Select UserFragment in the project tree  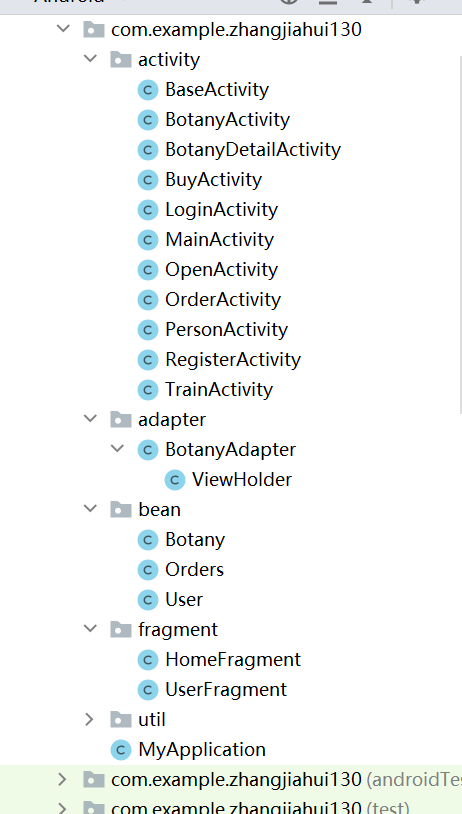tap(226, 690)
